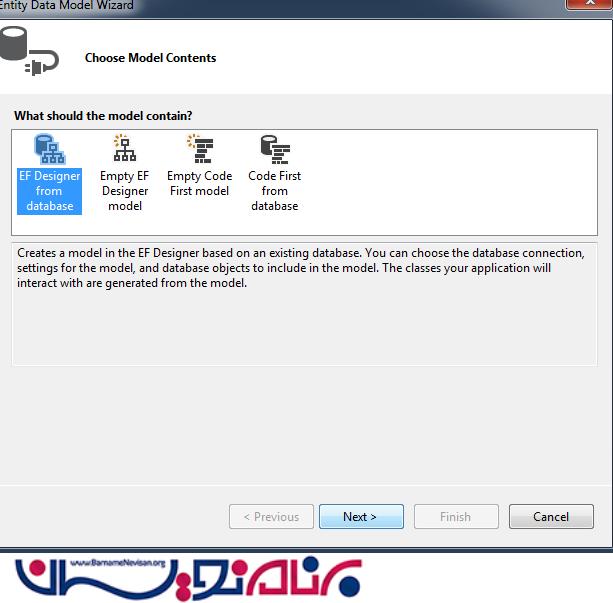Select the Empty Code First model icon
The image size is (613, 603).
[200, 149]
